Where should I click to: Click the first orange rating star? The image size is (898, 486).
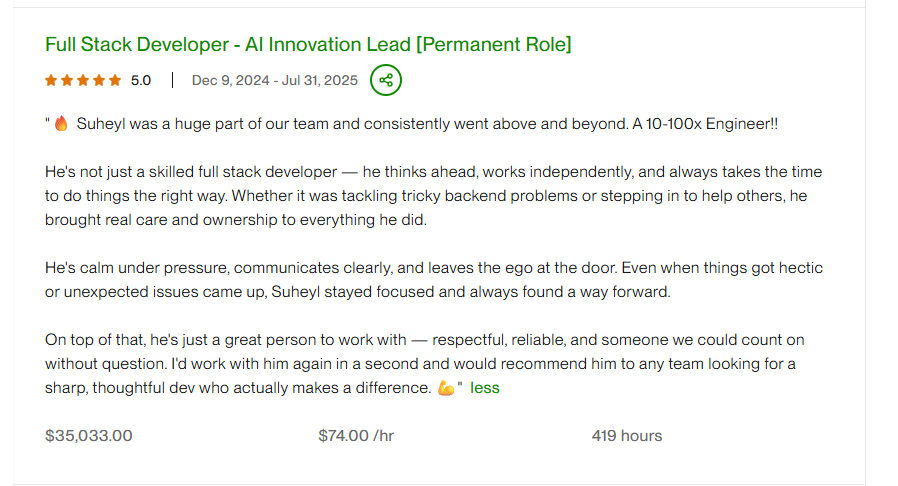click(x=51, y=80)
